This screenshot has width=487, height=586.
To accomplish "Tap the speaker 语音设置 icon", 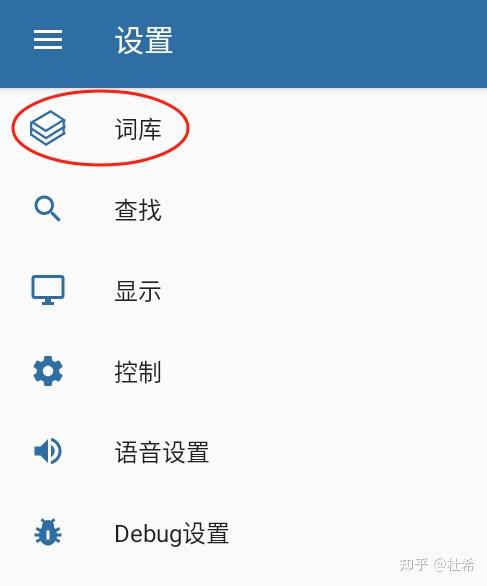I will coord(48,451).
